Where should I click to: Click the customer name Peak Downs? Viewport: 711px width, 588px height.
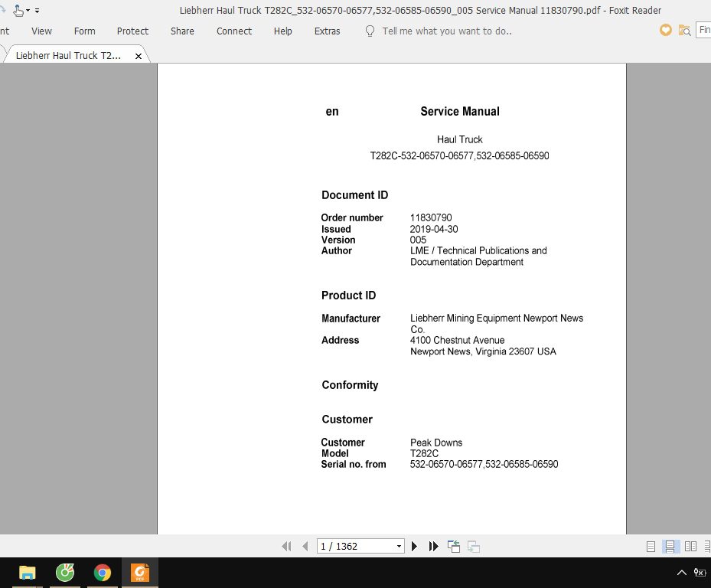tap(436, 443)
